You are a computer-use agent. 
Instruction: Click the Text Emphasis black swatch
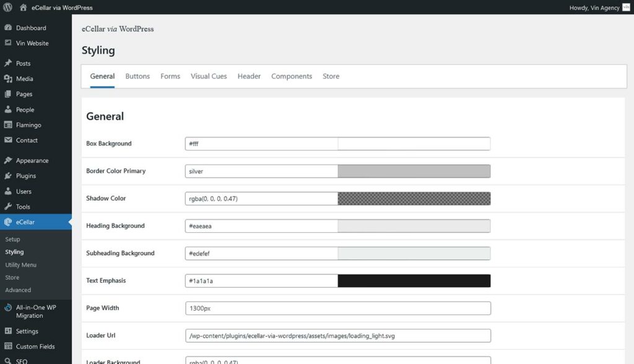pyautogui.click(x=414, y=281)
